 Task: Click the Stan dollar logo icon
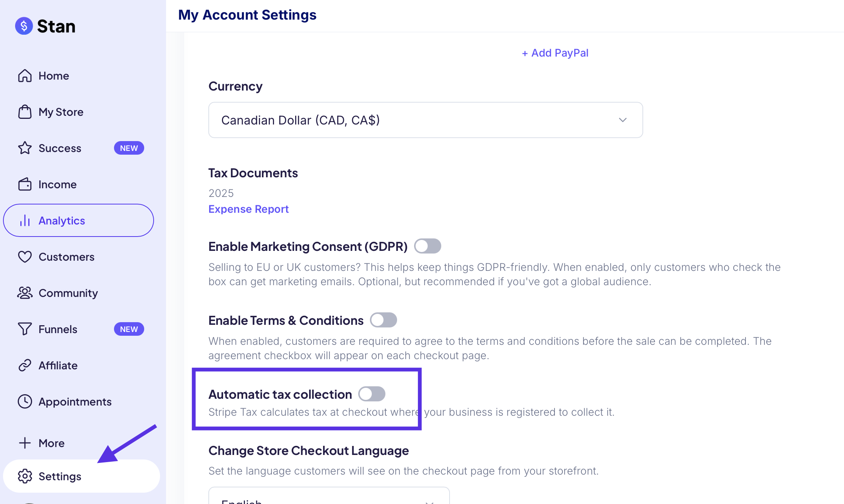(24, 26)
